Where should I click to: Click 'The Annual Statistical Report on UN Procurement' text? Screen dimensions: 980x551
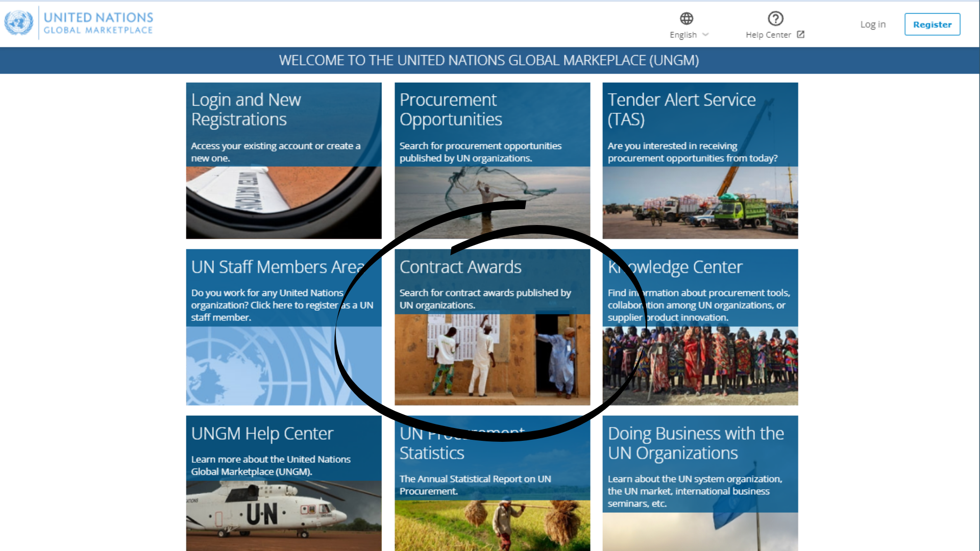click(475, 485)
